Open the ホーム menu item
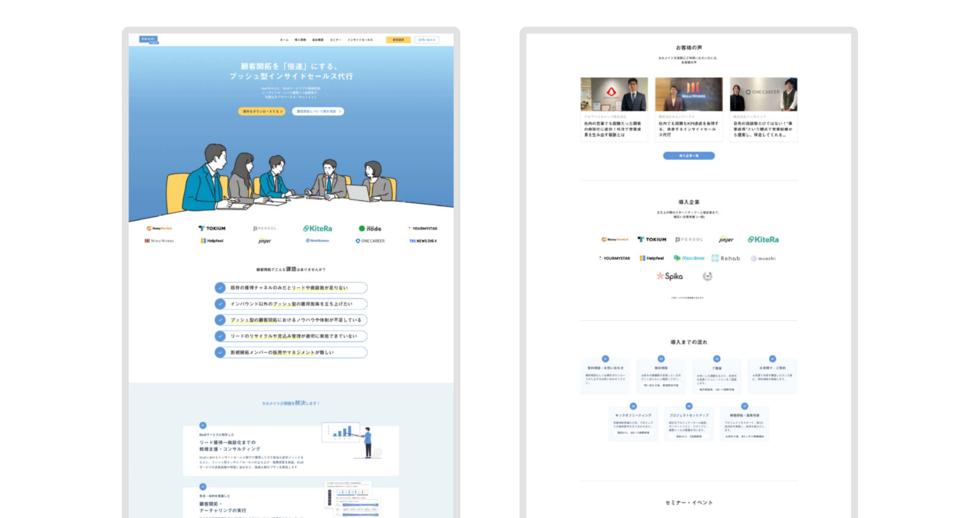The width and height of the screenshot is (980, 518). click(x=284, y=40)
